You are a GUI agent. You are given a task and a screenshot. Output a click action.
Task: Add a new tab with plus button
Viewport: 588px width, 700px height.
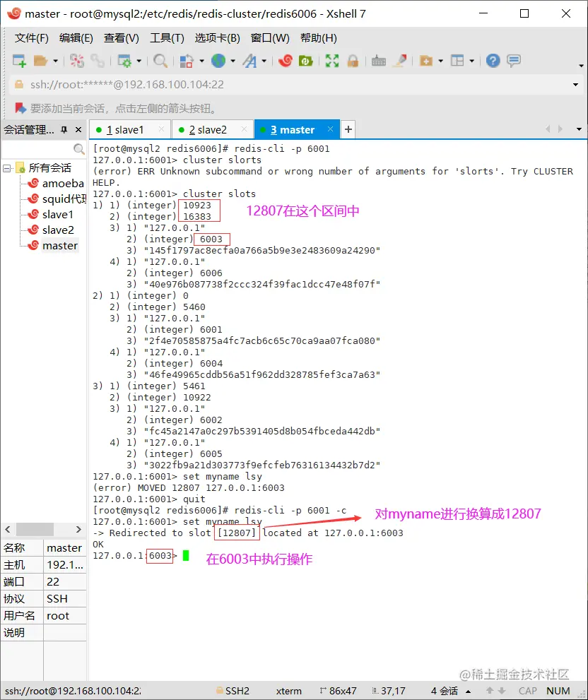(x=348, y=129)
